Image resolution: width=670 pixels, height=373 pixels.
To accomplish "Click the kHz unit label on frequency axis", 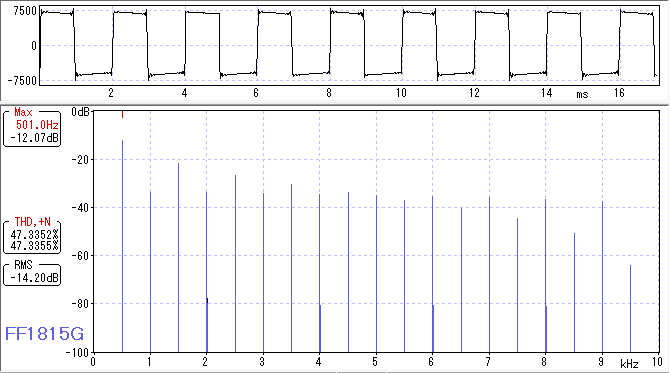I will pos(629,364).
